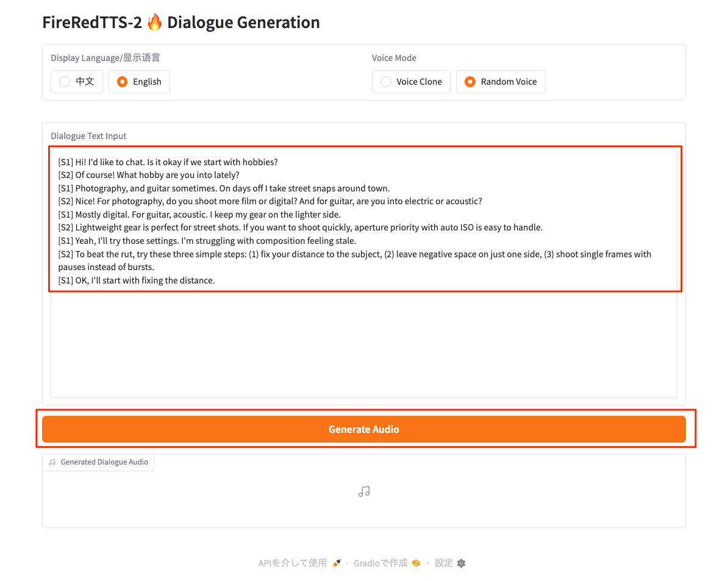Click the music icon beside Generated Dialogue Audio
Image resolution: width=728 pixels, height=581 pixels.
click(52, 462)
